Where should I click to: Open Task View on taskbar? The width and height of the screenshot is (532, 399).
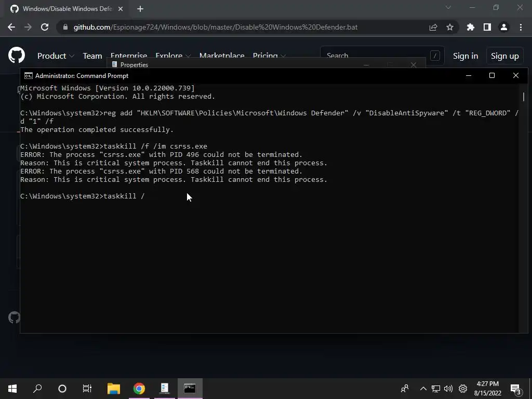(87, 389)
